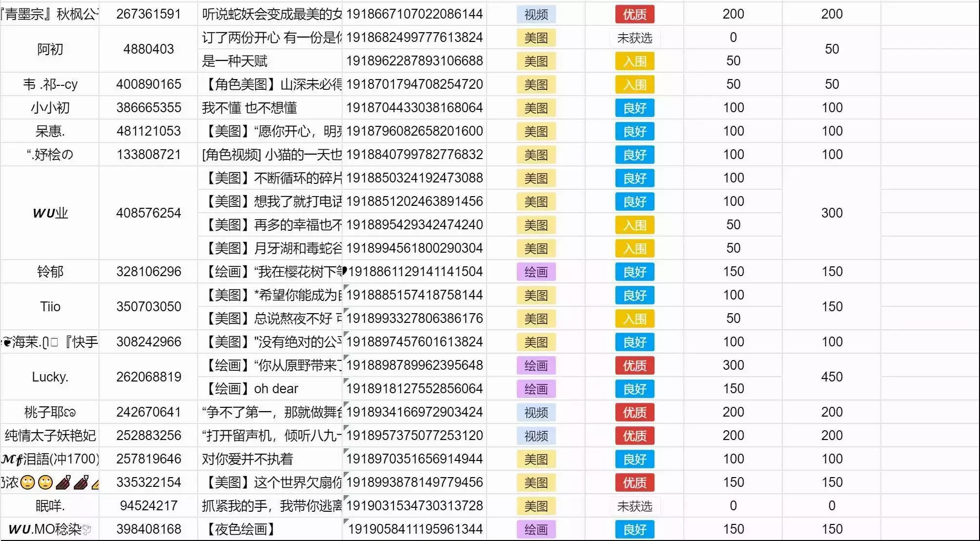Click the merged name cell WU业

50,213
